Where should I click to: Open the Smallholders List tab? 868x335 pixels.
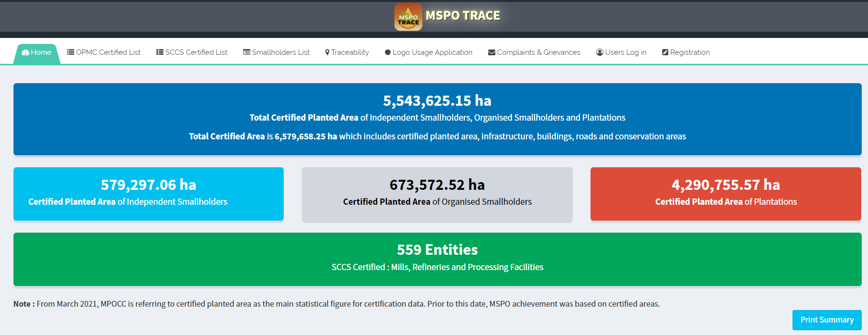(x=277, y=52)
